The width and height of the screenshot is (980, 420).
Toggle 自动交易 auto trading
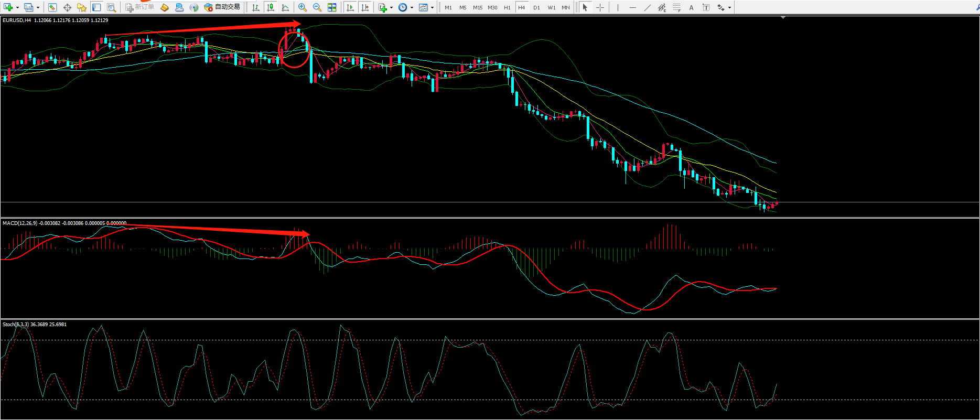[222, 7]
